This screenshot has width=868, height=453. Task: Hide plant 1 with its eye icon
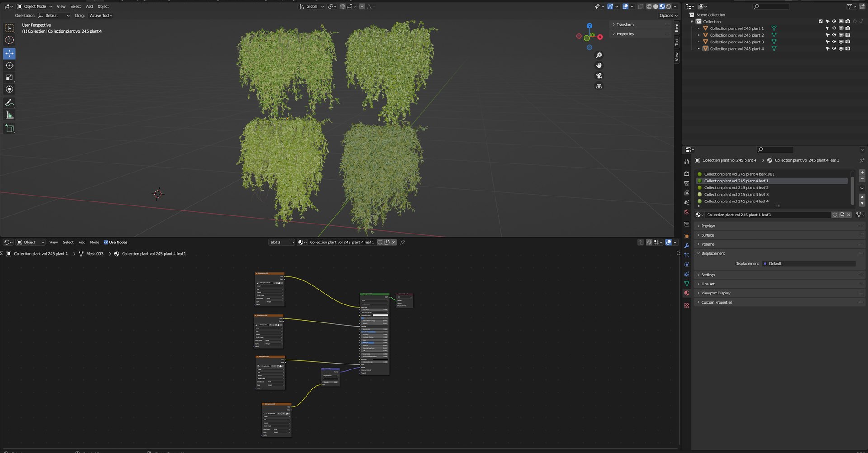[x=834, y=28]
